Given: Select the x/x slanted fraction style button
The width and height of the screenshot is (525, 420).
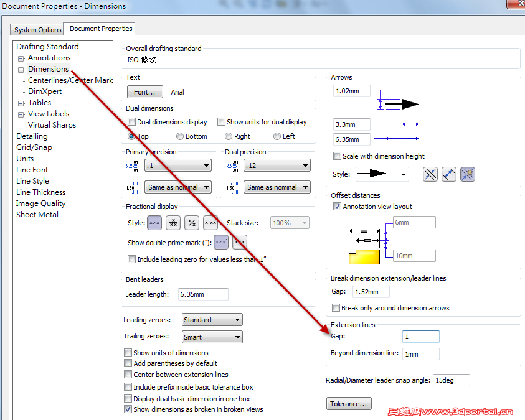Looking at the screenshot, I should [154, 223].
